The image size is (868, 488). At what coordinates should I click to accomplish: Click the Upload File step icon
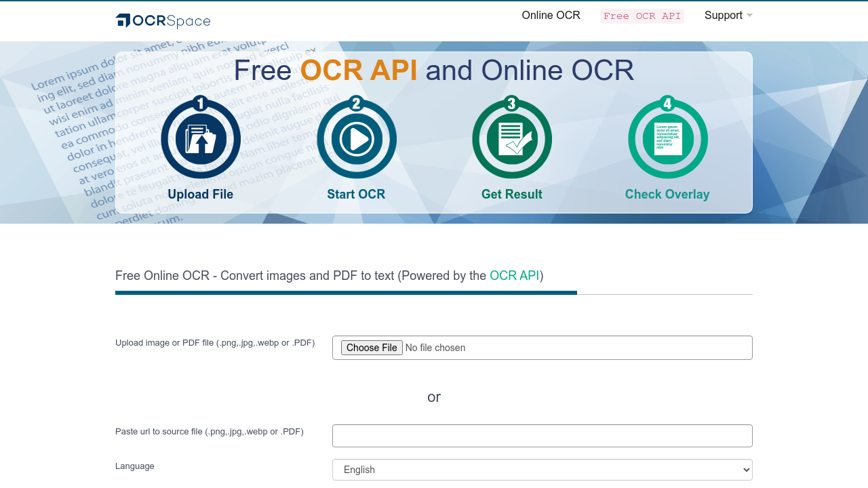[x=201, y=138]
